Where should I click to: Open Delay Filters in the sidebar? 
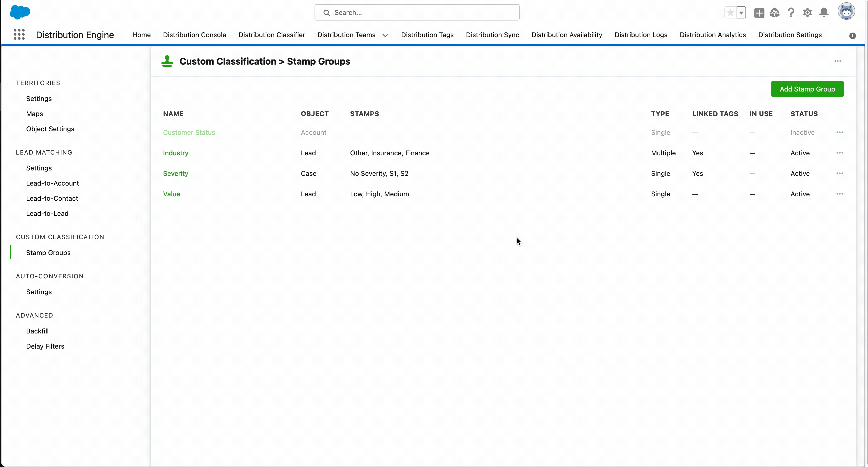45,346
